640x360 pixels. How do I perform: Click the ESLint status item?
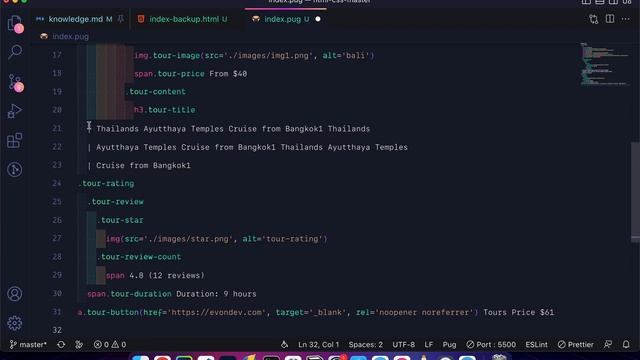tap(536, 344)
